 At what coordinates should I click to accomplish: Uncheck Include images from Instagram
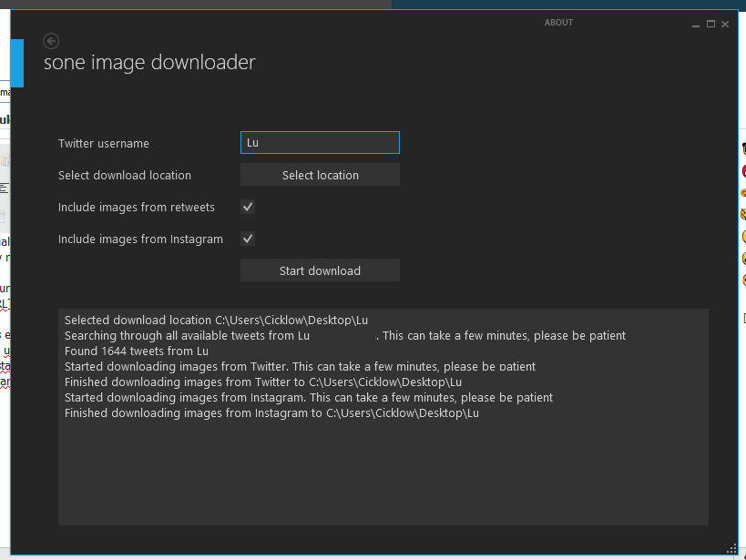coord(248,239)
